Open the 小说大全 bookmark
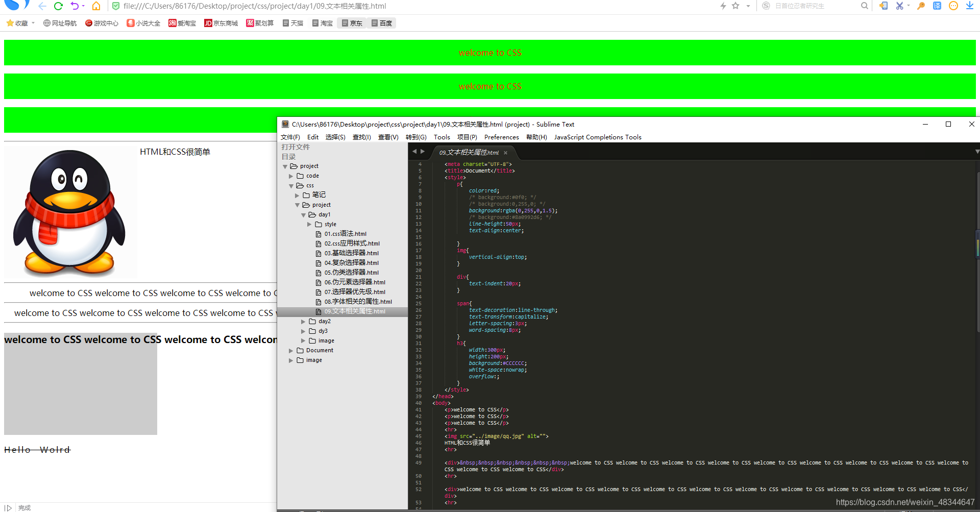 143,23
